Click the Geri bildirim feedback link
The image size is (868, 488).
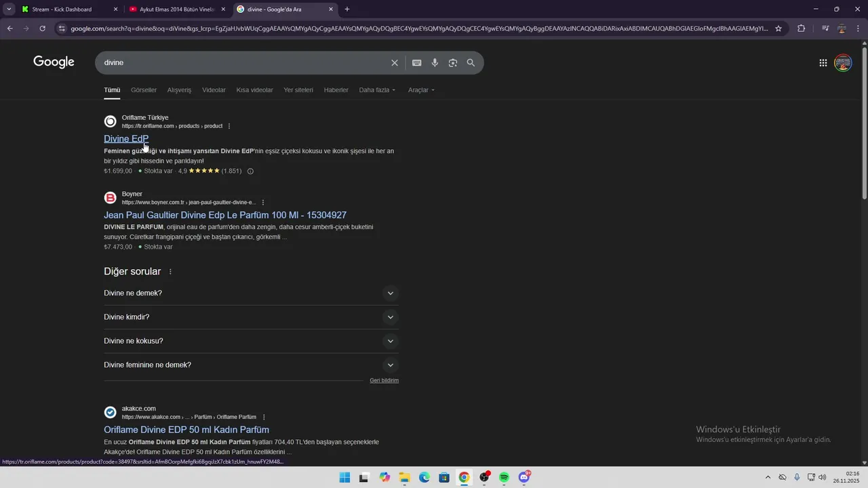(384, 380)
